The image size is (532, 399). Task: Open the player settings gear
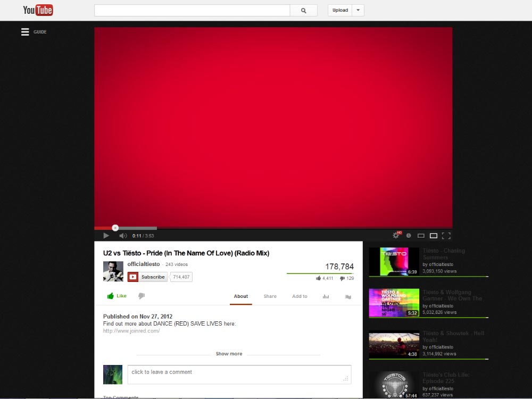[x=395, y=235]
